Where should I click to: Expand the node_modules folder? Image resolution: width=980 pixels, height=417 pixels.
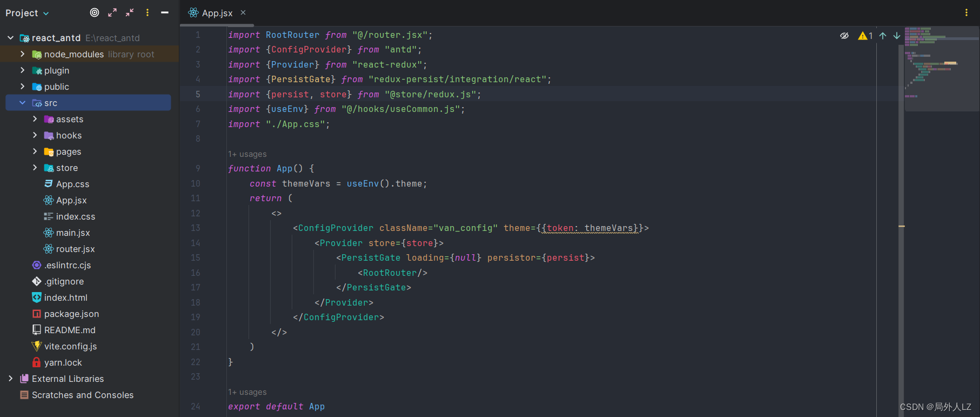tap(22, 54)
